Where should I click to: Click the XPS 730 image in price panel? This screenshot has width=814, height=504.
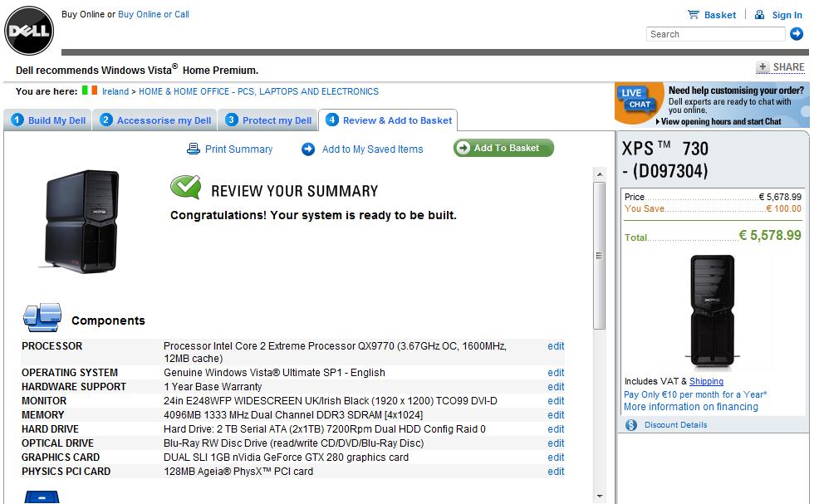coord(713,311)
